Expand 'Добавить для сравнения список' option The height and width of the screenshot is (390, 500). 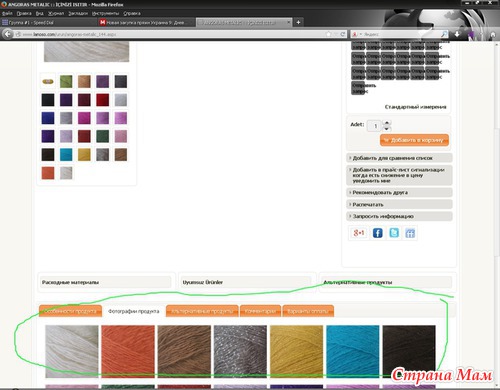[x=399, y=158]
